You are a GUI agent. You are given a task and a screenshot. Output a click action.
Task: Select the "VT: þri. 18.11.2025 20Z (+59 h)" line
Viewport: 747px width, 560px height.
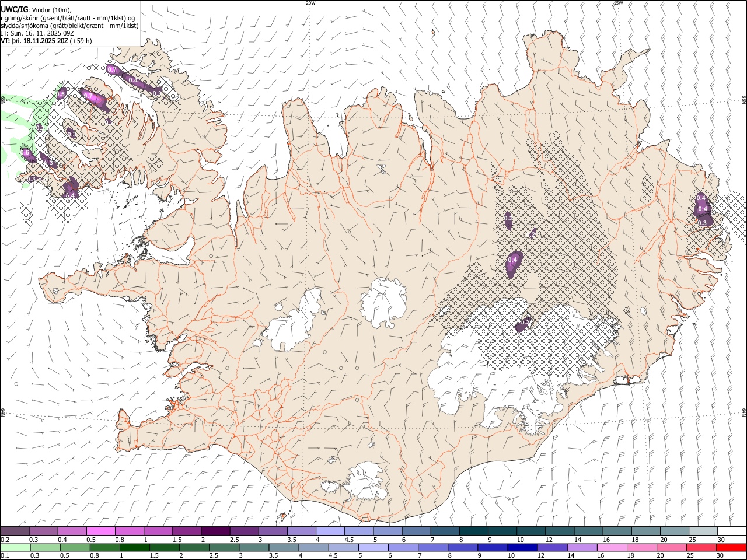tap(46, 41)
